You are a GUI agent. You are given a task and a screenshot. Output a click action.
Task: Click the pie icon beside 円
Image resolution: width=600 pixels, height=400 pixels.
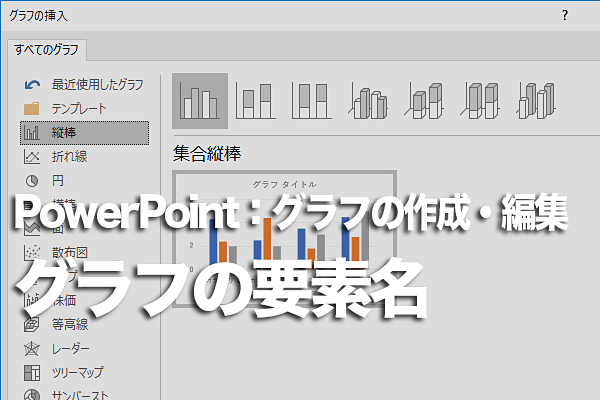(x=32, y=181)
